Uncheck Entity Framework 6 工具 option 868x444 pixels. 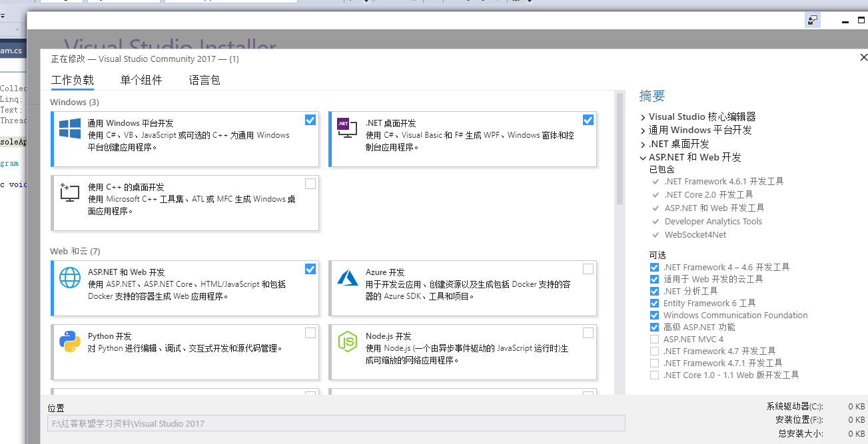(x=654, y=303)
